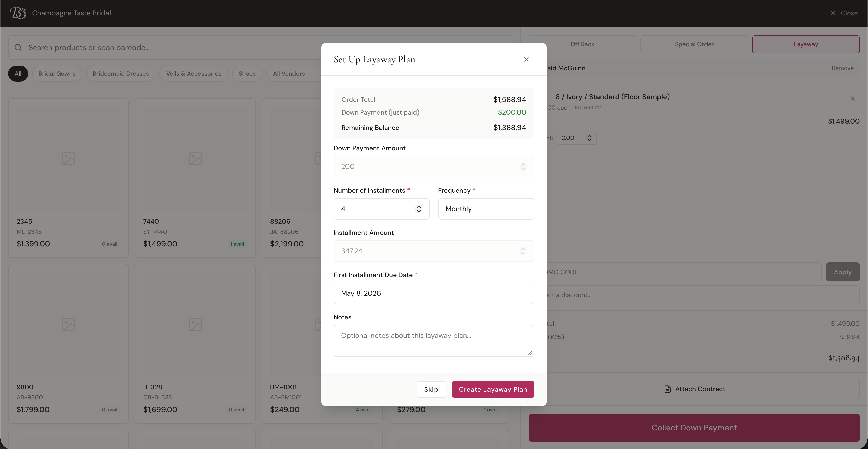Click the Installment Amount field

(434, 251)
